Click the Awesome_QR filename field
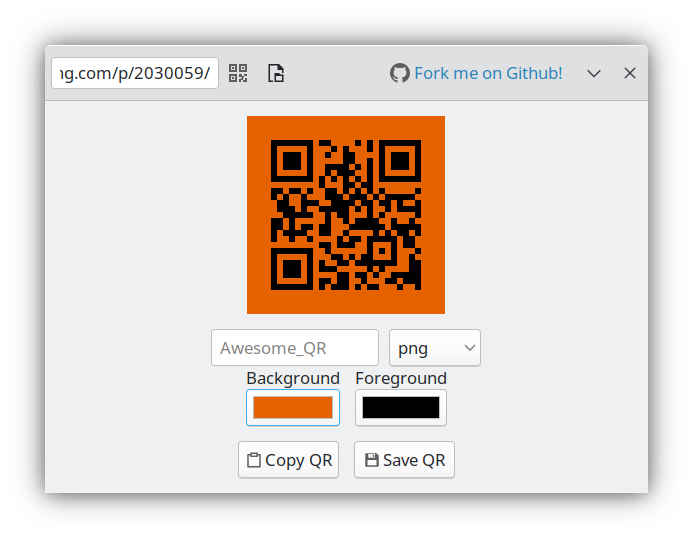The image size is (693, 538). 295,347
